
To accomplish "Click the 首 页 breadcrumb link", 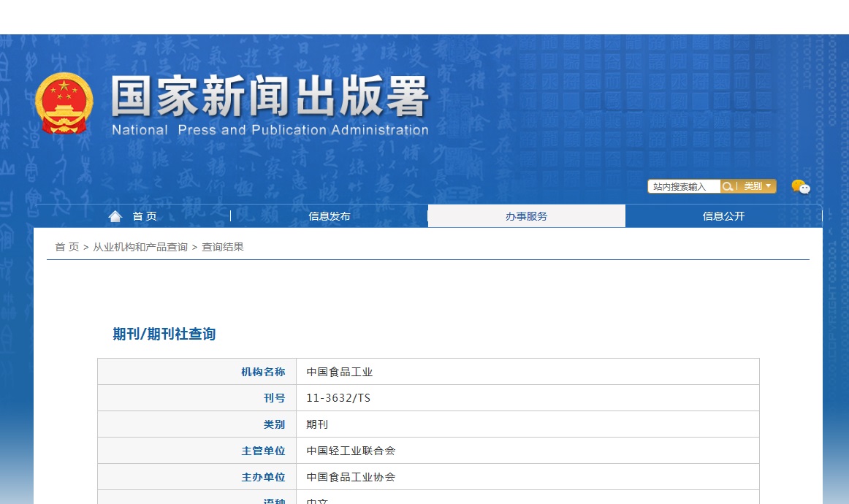I will 66,247.
